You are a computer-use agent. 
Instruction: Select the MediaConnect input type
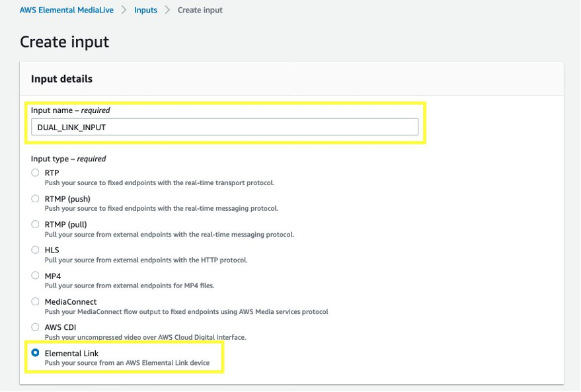35,301
